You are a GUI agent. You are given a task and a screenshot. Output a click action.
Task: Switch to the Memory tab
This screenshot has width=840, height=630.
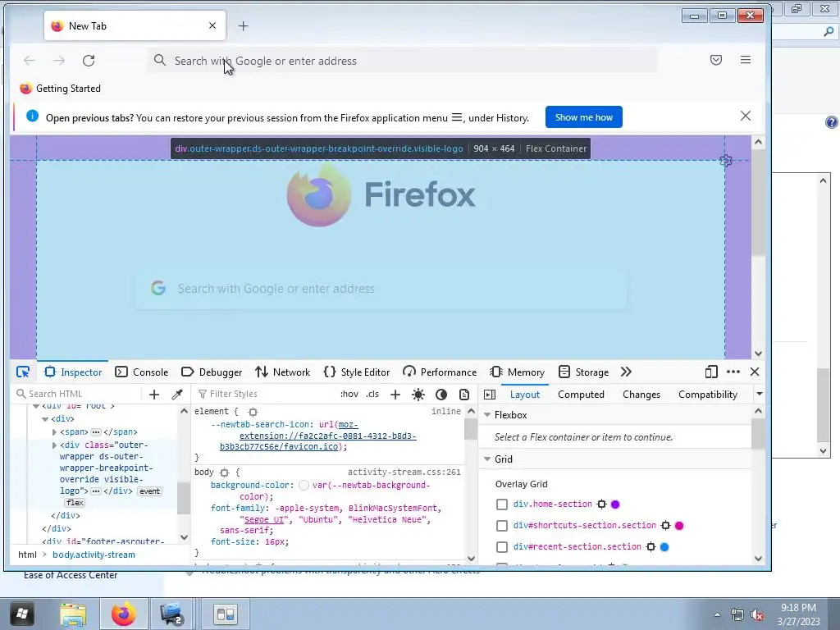(518, 372)
